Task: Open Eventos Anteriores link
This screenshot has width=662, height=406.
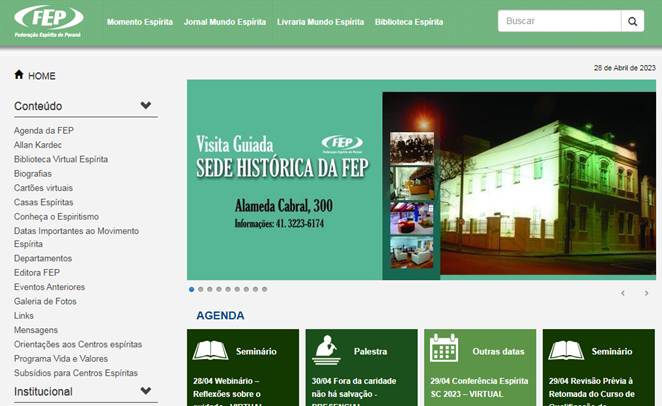Action: tap(49, 287)
